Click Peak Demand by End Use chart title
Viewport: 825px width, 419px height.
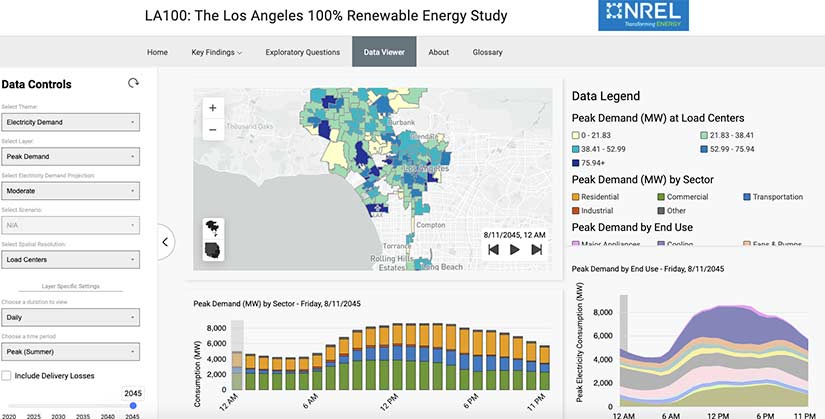click(x=648, y=268)
